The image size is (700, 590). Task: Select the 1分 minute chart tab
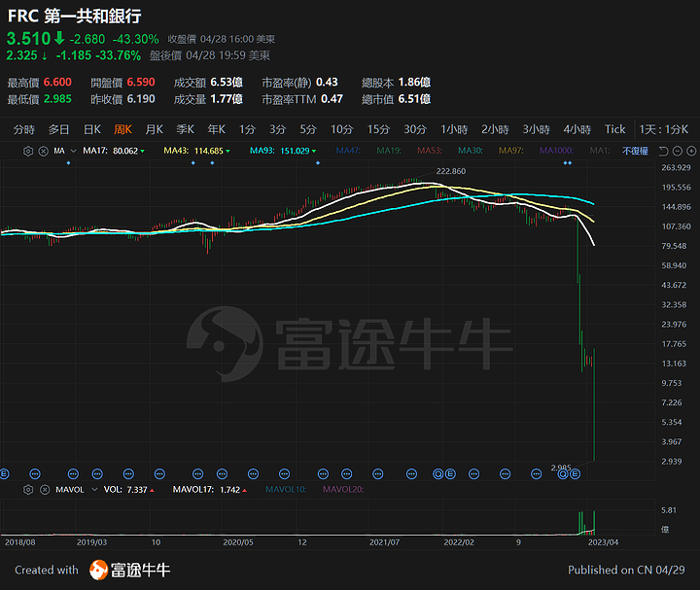pos(247,129)
